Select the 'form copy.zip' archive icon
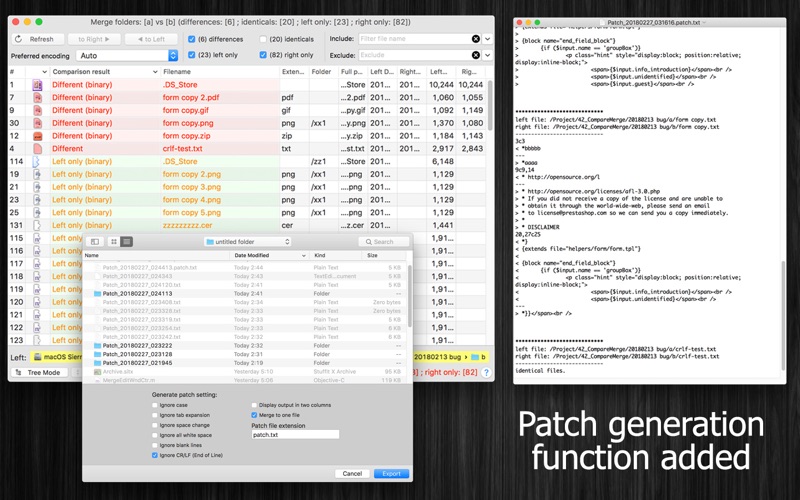Viewport: 800px width, 500px height. coord(37,136)
